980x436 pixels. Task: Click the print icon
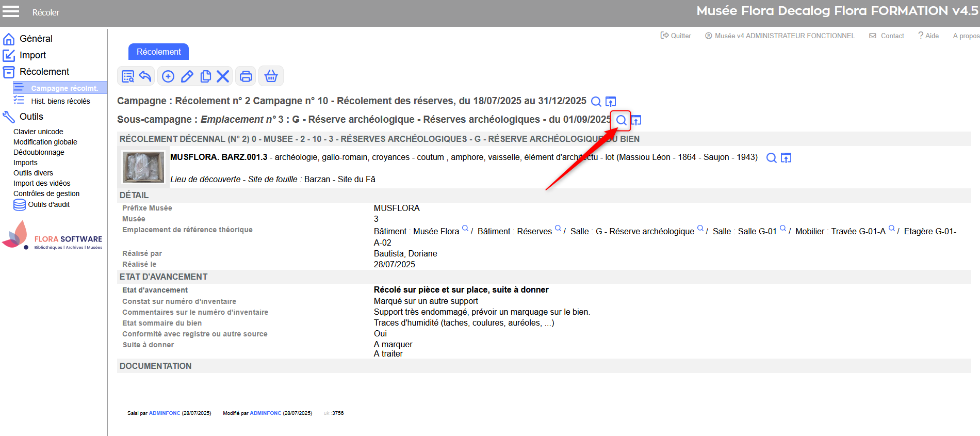pos(246,76)
